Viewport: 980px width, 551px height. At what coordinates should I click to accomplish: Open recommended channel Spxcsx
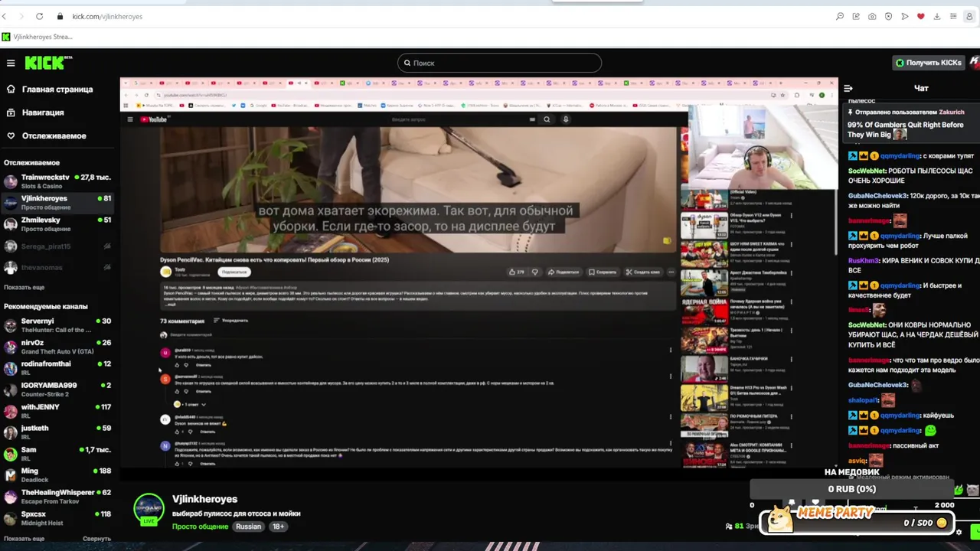[x=57, y=518]
